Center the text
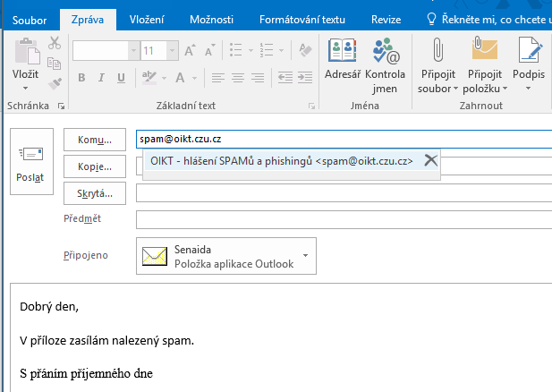The image size is (552, 392). (238, 78)
